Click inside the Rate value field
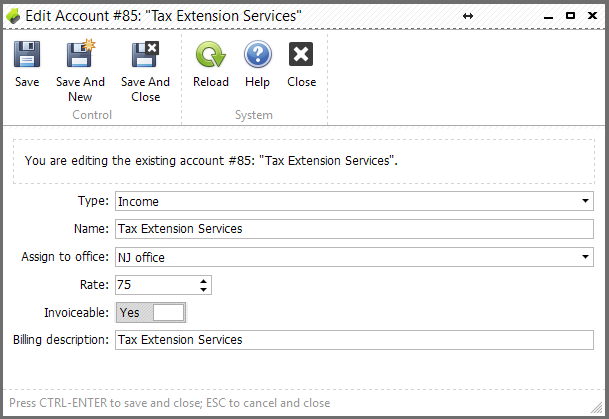The image size is (609, 419). (x=157, y=285)
